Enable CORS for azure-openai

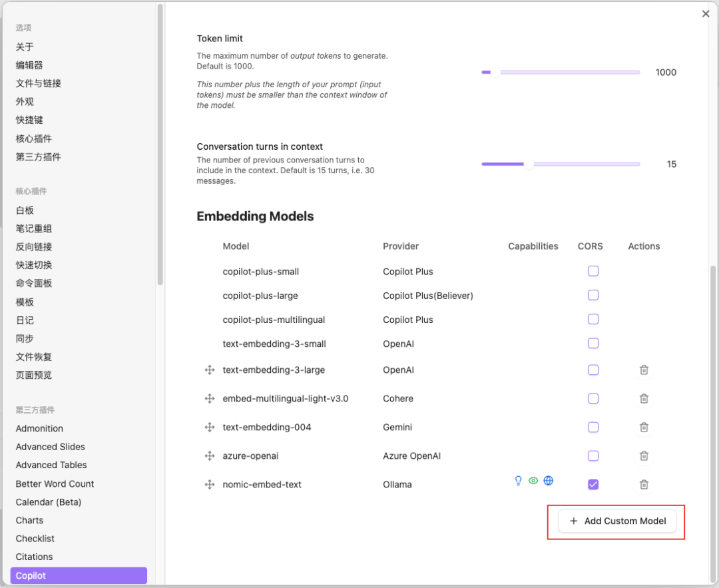coord(593,456)
